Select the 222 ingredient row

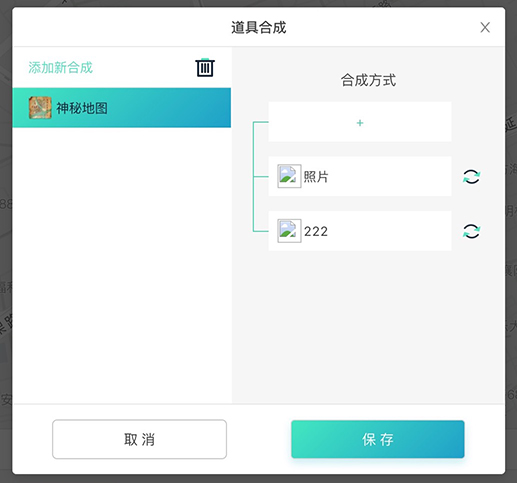click(x=360, y=231)
